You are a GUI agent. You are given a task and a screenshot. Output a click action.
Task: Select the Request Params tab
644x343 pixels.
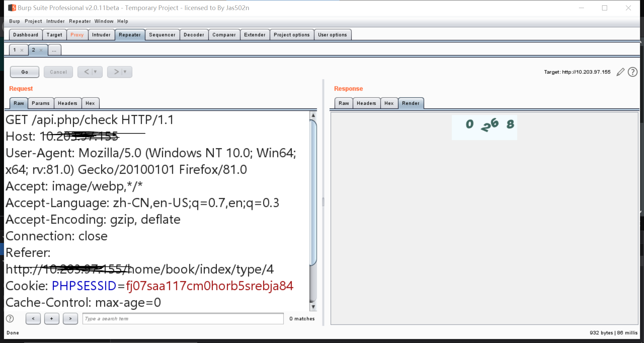pos(41,103)
